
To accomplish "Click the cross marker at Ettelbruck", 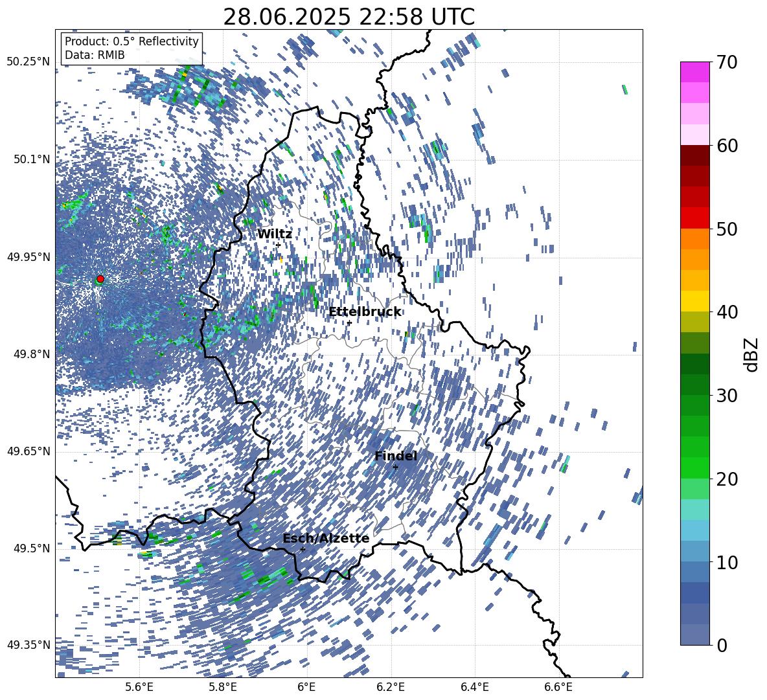I will 349,322.
